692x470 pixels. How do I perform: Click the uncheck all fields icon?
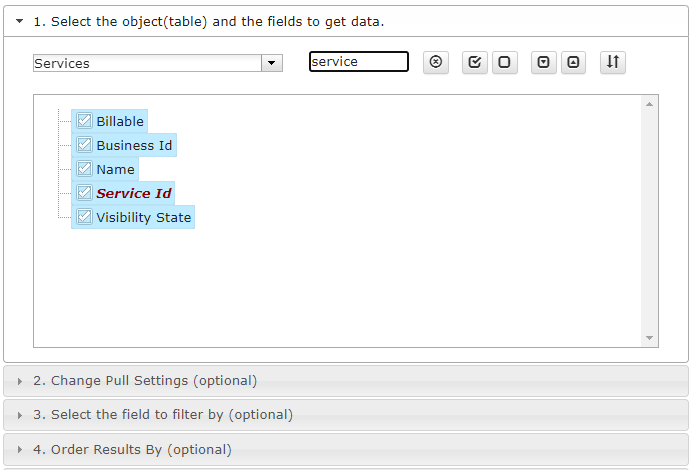pos(504,62)
